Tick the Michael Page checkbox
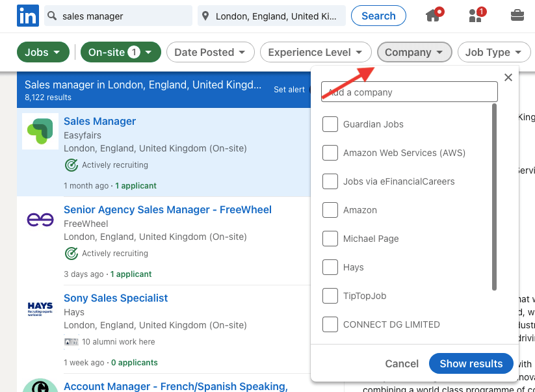 (x=330, y=239)
